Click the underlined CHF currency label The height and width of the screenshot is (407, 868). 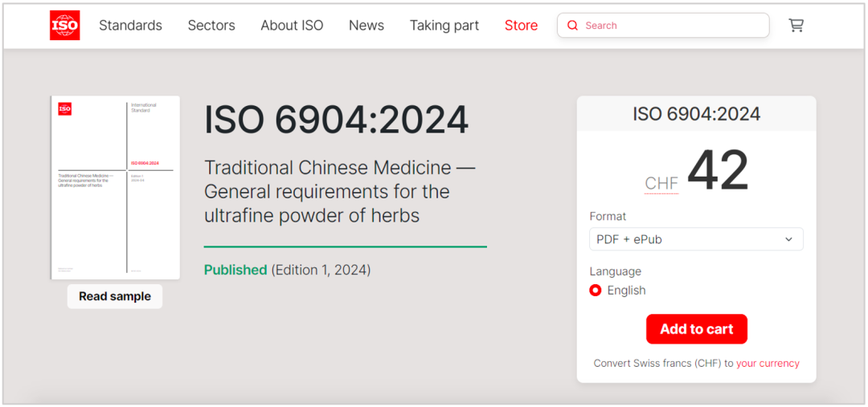pos(661,184)
